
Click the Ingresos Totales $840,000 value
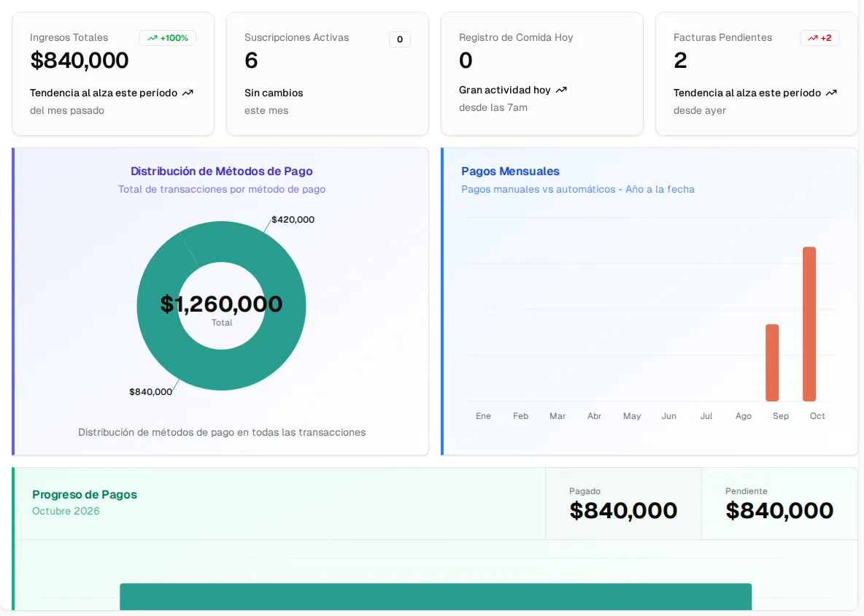80,60
